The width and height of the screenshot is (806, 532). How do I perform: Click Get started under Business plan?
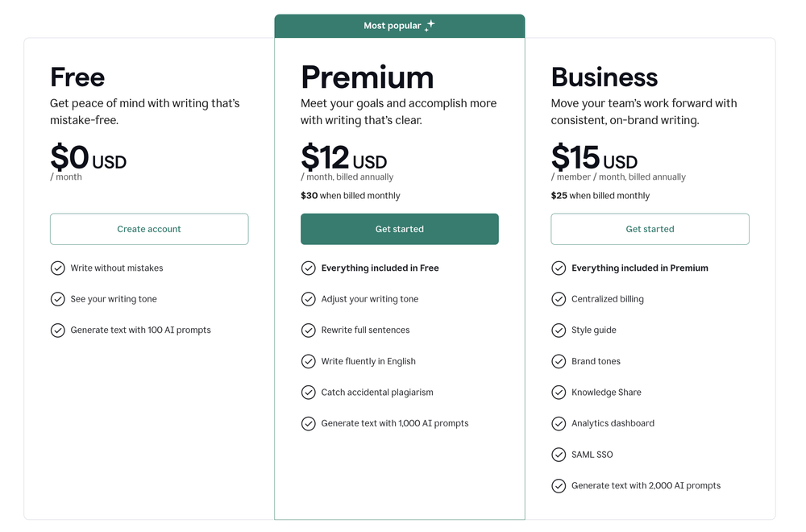pyautogui.click(x=650, y=229)
